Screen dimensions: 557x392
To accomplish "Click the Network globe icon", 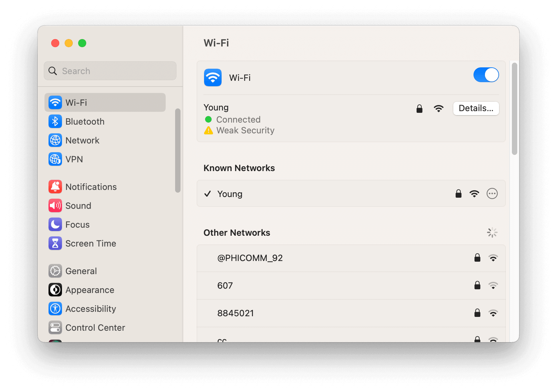I will coord(55,140).
